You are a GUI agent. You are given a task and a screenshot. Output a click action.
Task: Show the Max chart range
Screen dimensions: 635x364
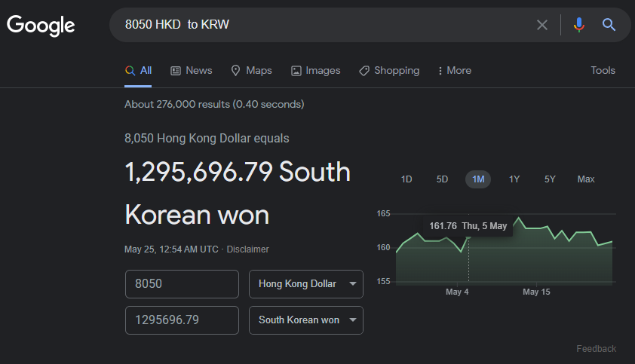[x=586, y=179]
